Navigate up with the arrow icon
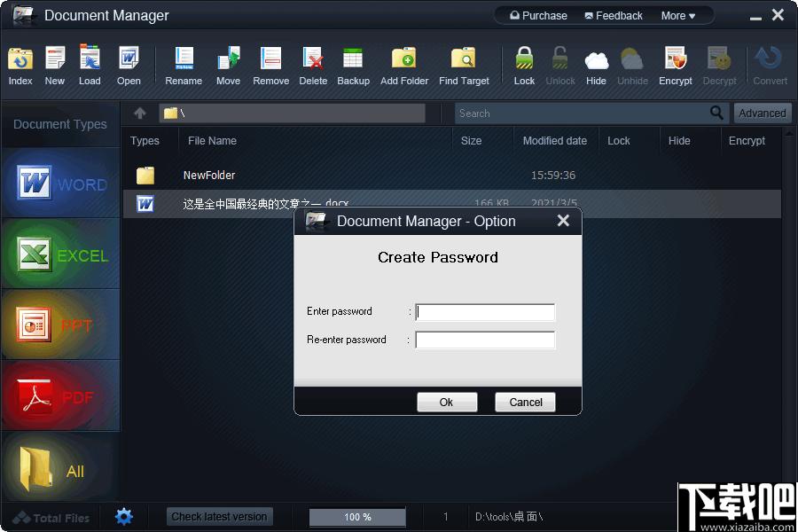 (140, 113)
